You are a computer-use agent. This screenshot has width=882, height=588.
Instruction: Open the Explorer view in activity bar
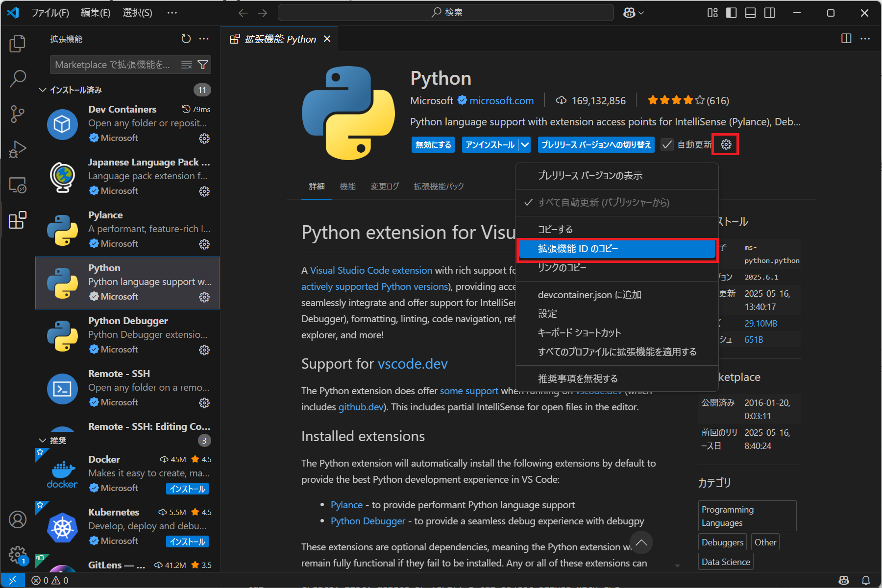18,44
